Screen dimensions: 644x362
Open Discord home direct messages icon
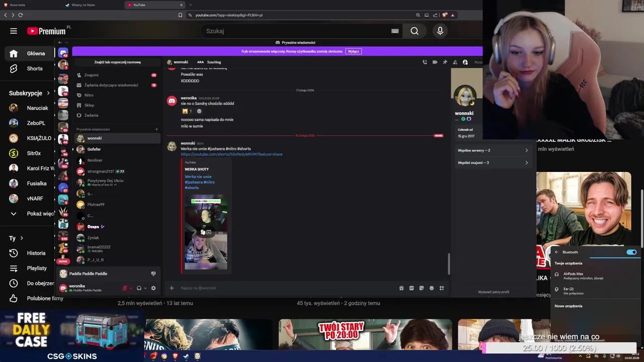pos(63,52)
